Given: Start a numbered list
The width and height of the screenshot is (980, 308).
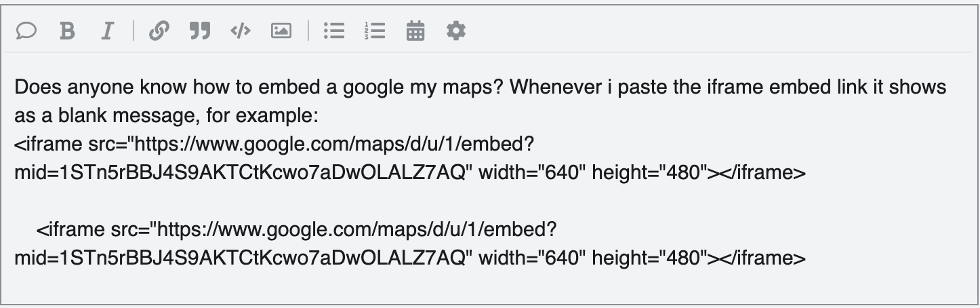Looking at the screenshot, I should (374, 31).
